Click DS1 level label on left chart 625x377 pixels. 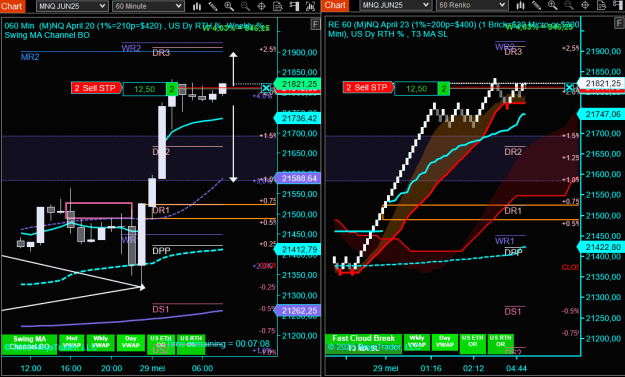click(x=161, y=309)
